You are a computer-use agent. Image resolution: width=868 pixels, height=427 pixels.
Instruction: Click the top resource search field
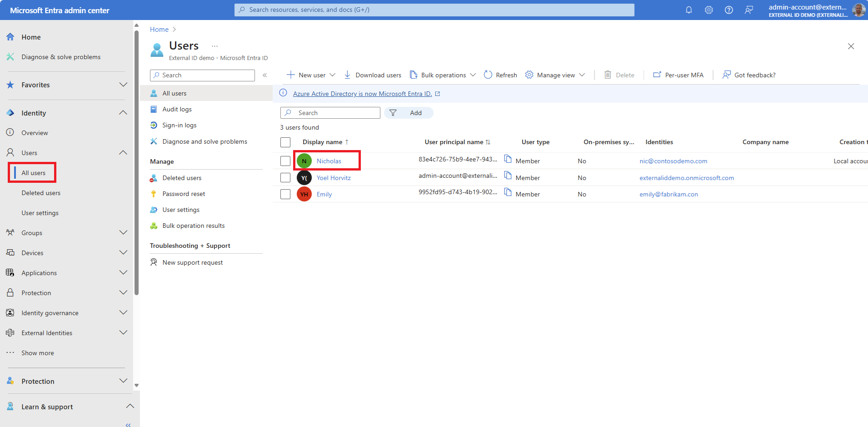(434, 10)
